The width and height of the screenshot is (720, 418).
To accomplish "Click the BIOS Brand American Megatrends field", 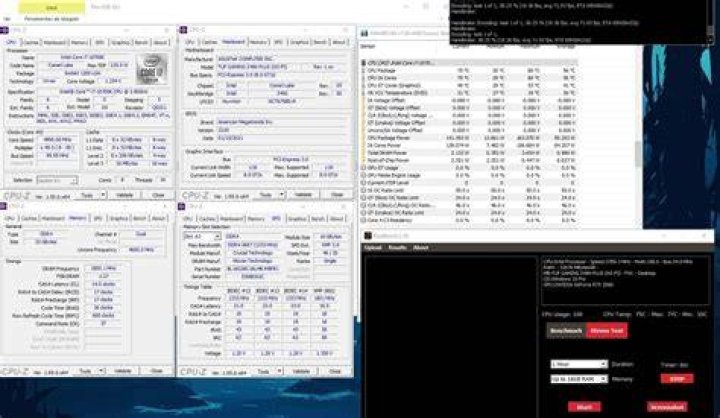I will pyautogui.click(x=281, y=122).
